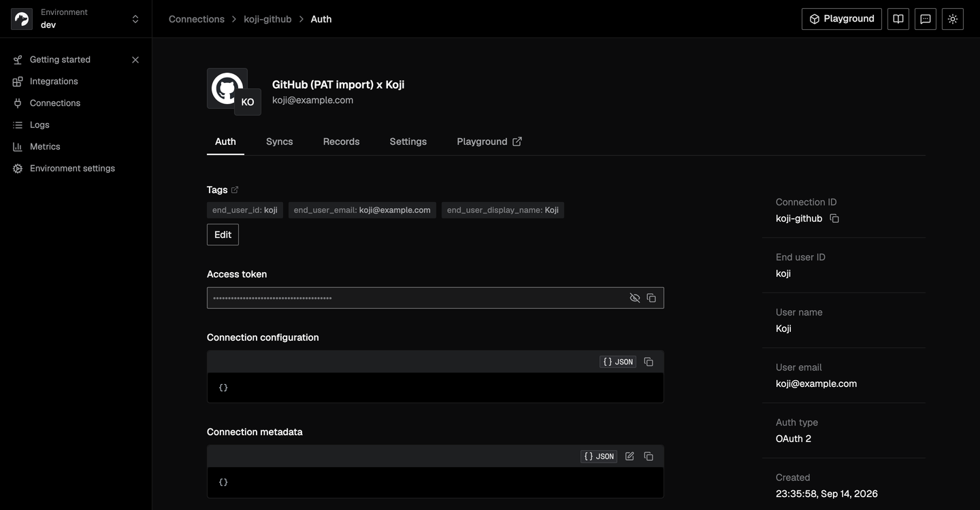
Task: Click the Connection metadata JSON badge
Action: 599,456
